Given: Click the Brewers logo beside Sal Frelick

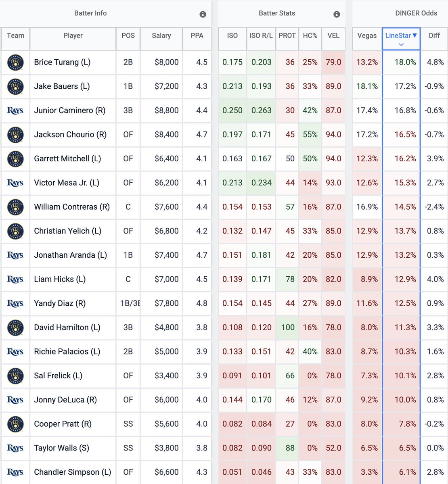Looking at the screenshot, I should [15, 376].
